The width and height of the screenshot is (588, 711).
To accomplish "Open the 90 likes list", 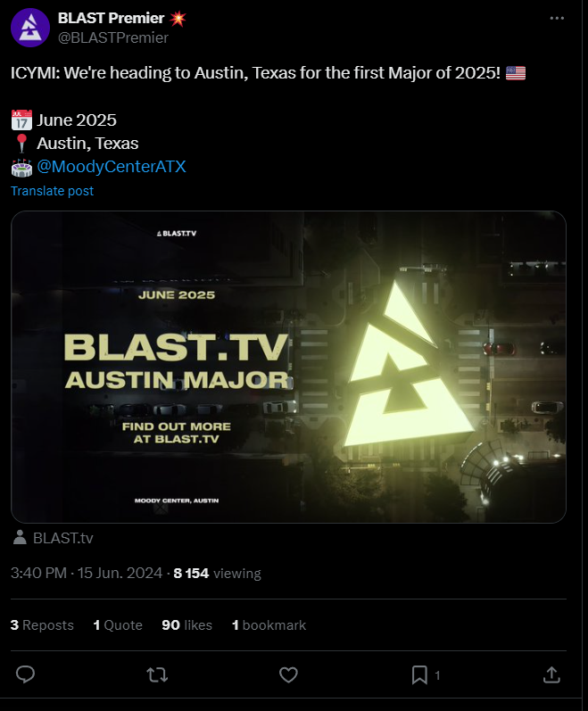I will point(186,624).
